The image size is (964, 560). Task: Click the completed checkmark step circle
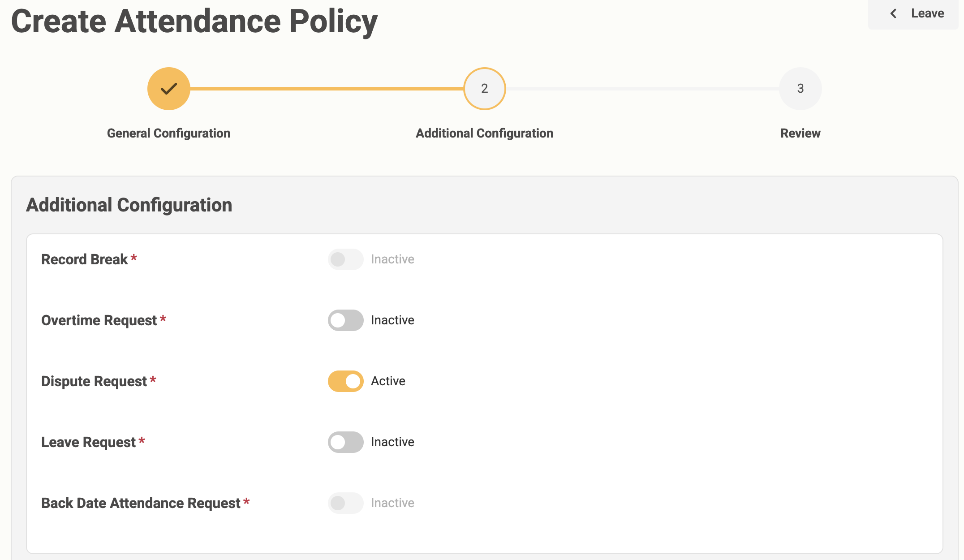pos(169,89)
